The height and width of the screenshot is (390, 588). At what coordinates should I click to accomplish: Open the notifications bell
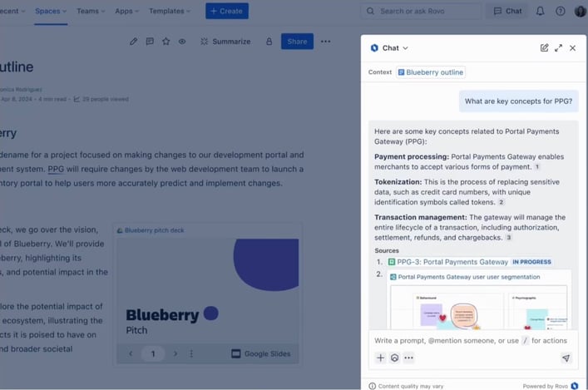[540, 12]
